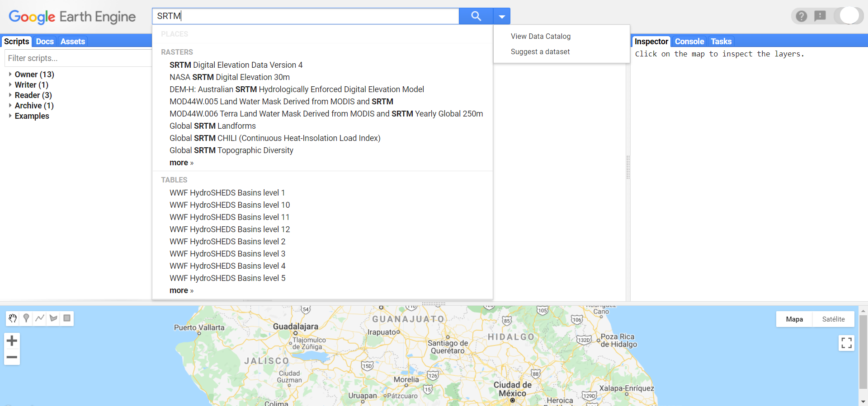The height and width of the screenshot is (406, 868).
Task: Open WWF HydroSHEDS Basins level 10
Action: (x=230, y=205)
